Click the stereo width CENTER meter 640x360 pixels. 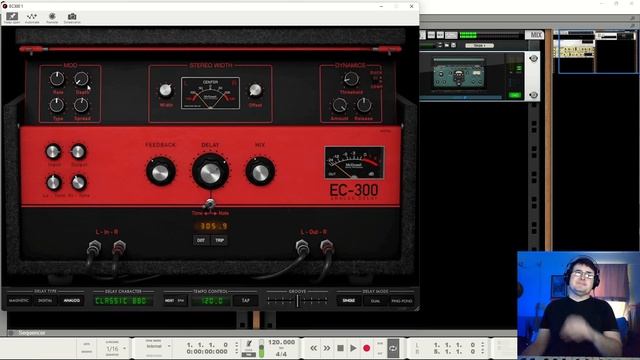pyautogui.click(x=210, y=93)
